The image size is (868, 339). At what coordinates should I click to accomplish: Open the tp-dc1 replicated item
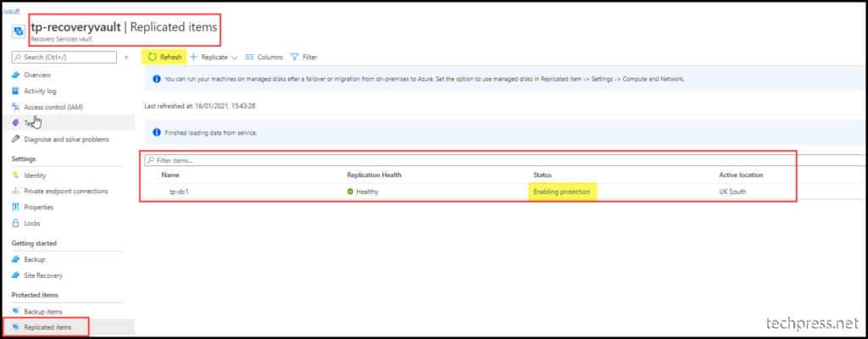(x=180, y=192)
